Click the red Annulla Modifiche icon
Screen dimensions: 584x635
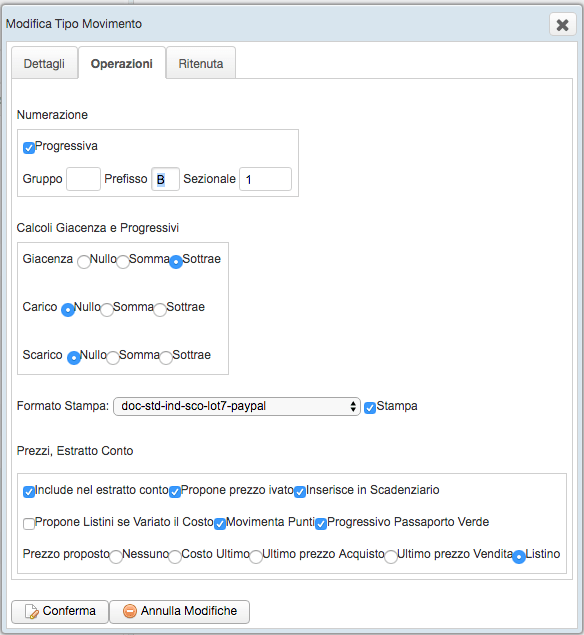click(x=130, y=611)
